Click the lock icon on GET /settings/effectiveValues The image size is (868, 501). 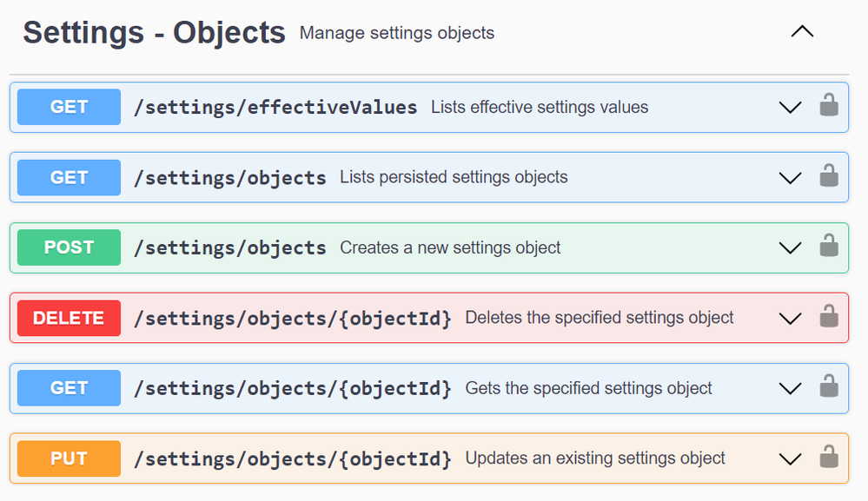829,107
